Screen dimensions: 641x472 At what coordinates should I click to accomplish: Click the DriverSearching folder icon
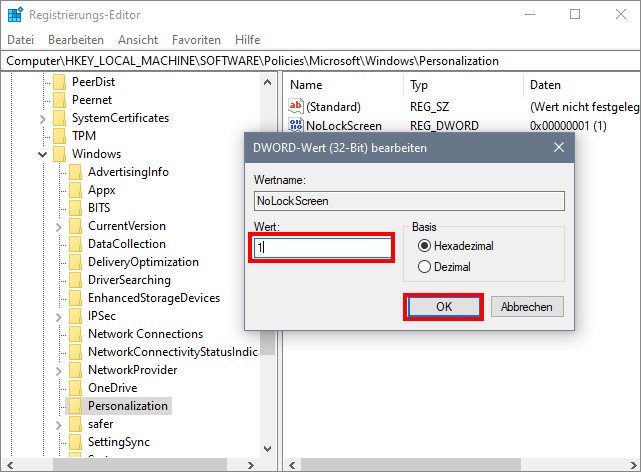(x=76, y=280)
